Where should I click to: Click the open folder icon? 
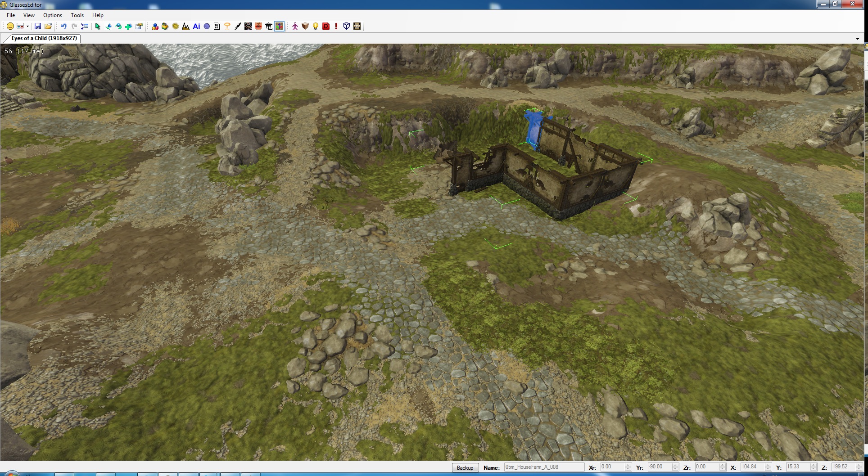(48, 27)
